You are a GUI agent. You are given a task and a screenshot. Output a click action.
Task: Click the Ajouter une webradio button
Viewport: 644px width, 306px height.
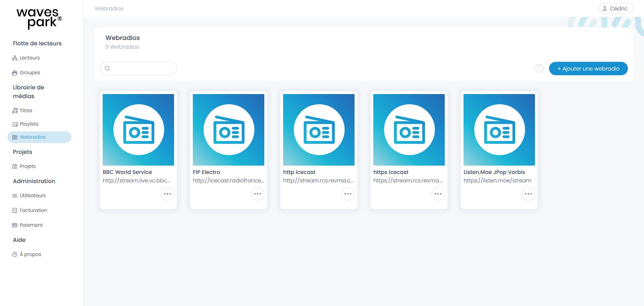[588, 69]
